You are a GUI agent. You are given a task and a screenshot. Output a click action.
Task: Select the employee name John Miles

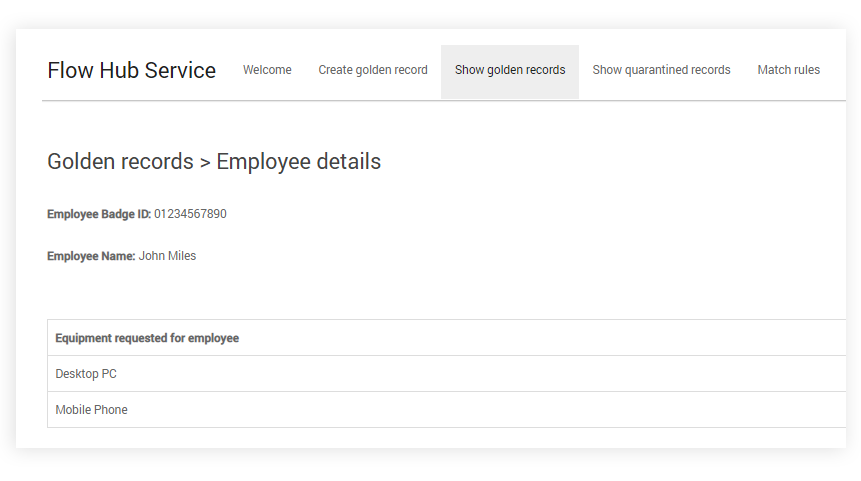(167, 256)
